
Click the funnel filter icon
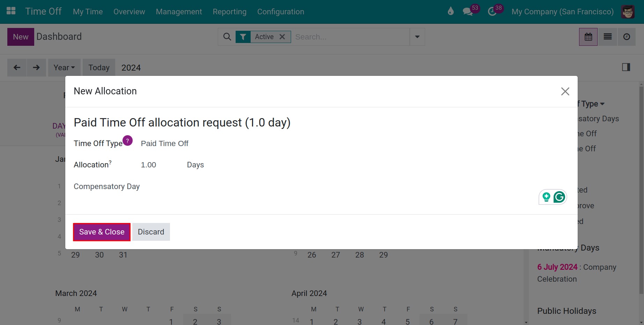tap(243, 37)
